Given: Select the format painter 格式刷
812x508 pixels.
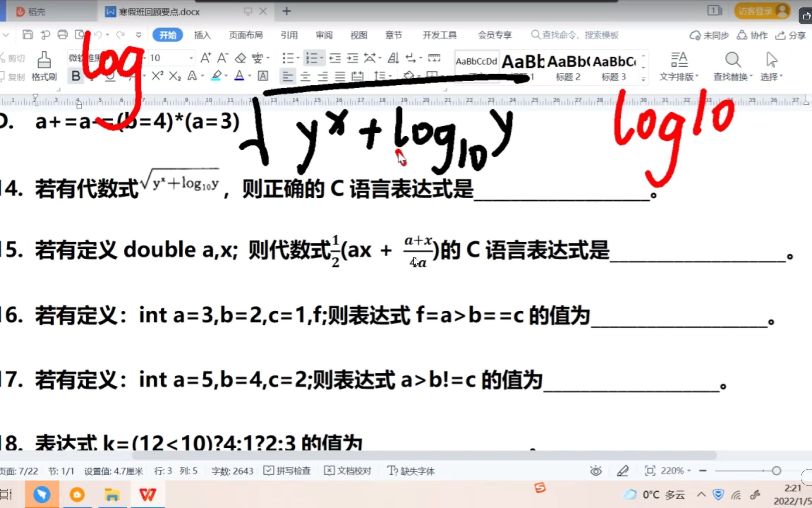Looking at the screenshot, I should tap(43, 67).
